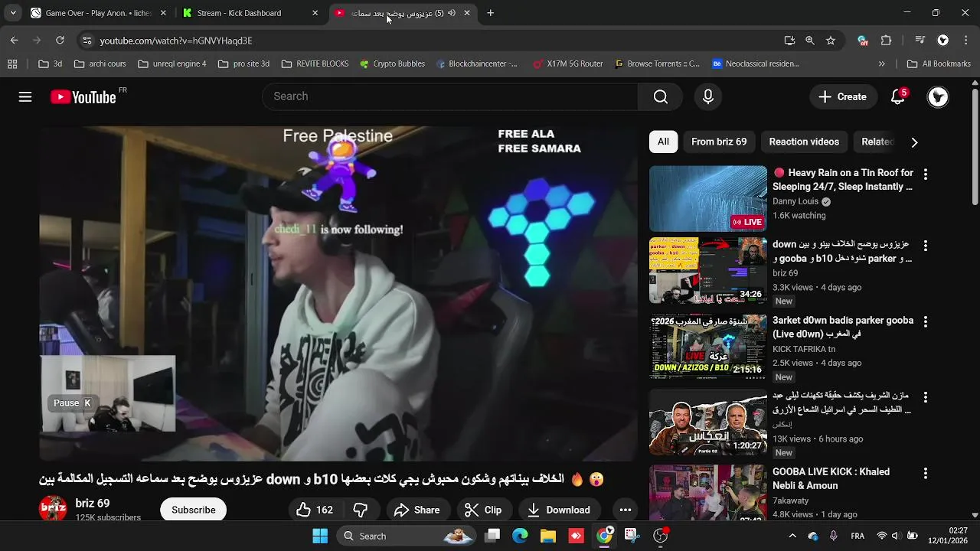Click the Share button
This screenshot has height=551, width=980.
[417, 510]
